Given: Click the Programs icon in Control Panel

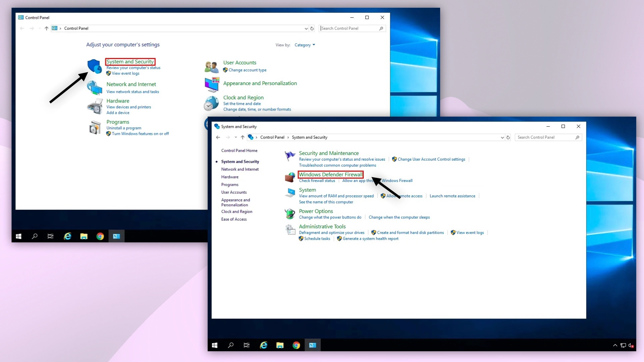Looking at the screenshot, I should point(94,127).
